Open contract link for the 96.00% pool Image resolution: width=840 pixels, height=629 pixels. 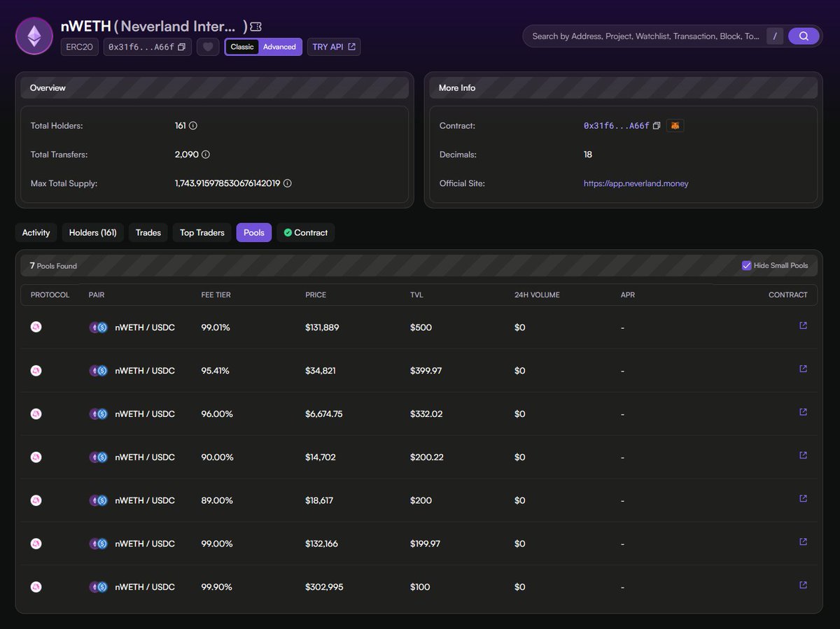coord(803,412)
